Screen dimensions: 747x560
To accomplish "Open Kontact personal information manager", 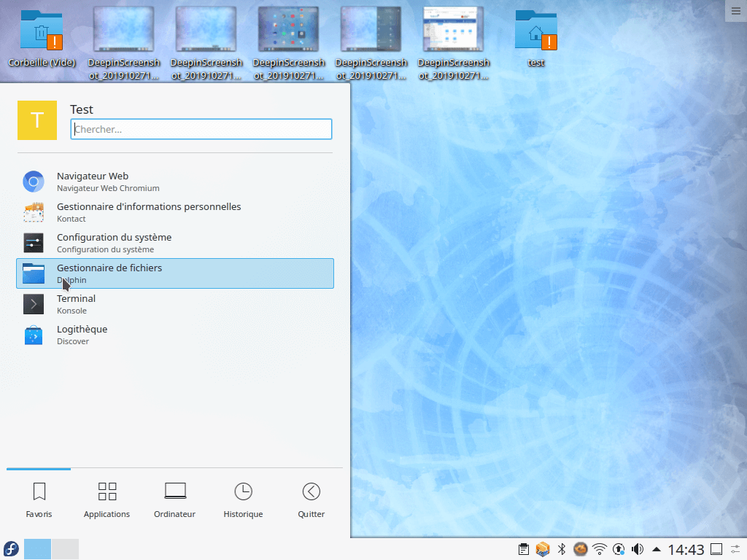I will (x=175, y=212).
